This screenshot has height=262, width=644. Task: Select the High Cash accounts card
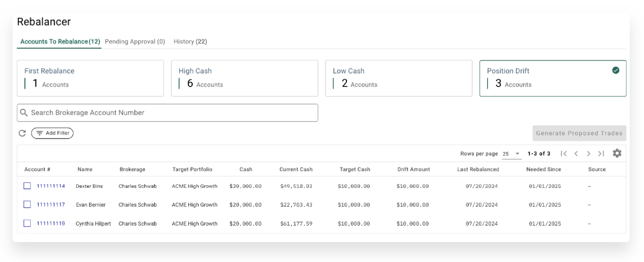[244, 78]
